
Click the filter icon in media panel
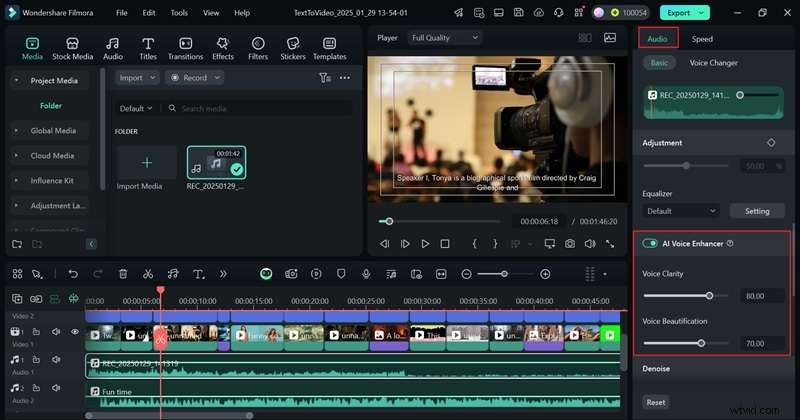coord(325,78)
